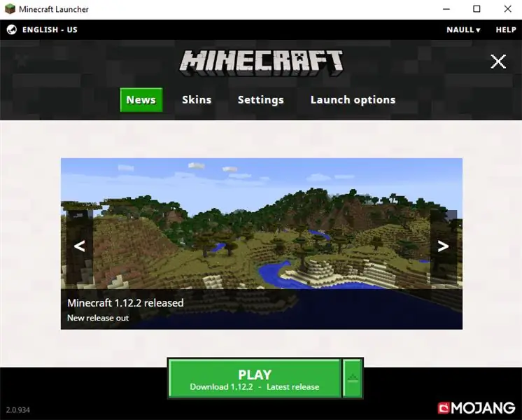Image resolution: width=522 pixels, height=420 pixels.
Task: Click the 'New release out' subtitle
Action: click(98, 318)
